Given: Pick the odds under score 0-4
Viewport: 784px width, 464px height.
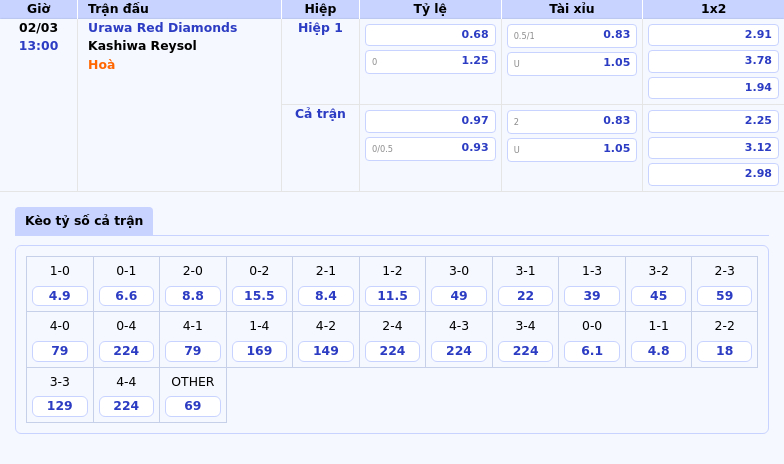Looking at the screenshot, I should click(x=126, y=350).
